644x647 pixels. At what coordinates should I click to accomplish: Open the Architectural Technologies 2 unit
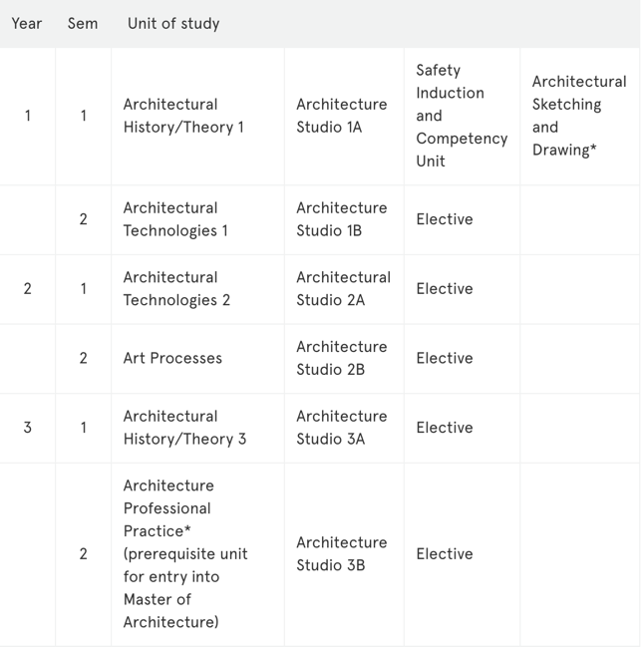[x=176, y=289]
